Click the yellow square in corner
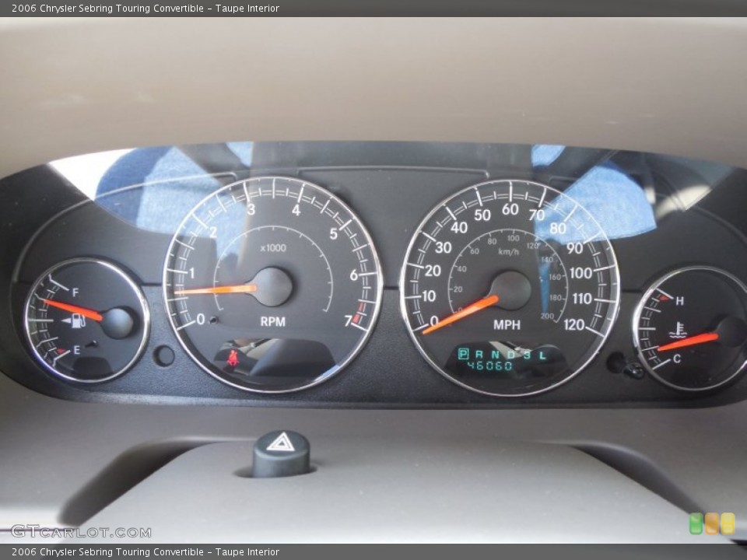The height and width of the screenshot is (560, 747). point(728,523)
